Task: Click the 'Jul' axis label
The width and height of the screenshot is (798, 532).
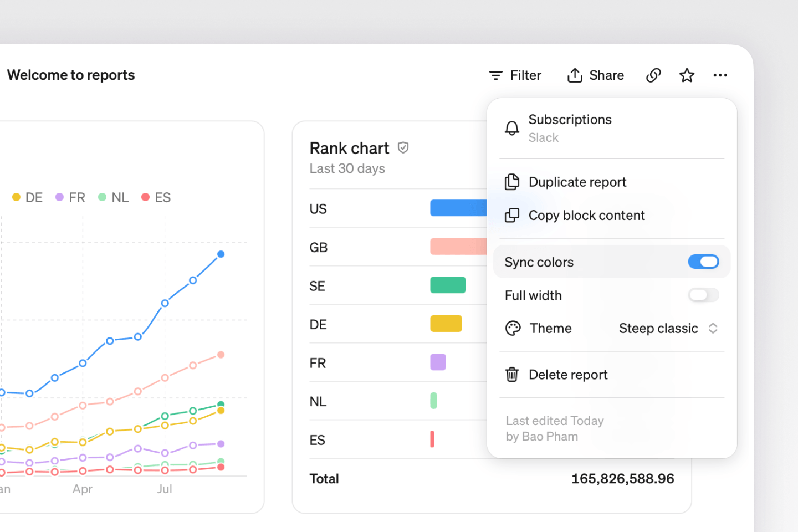Action: tap(165, 489)
